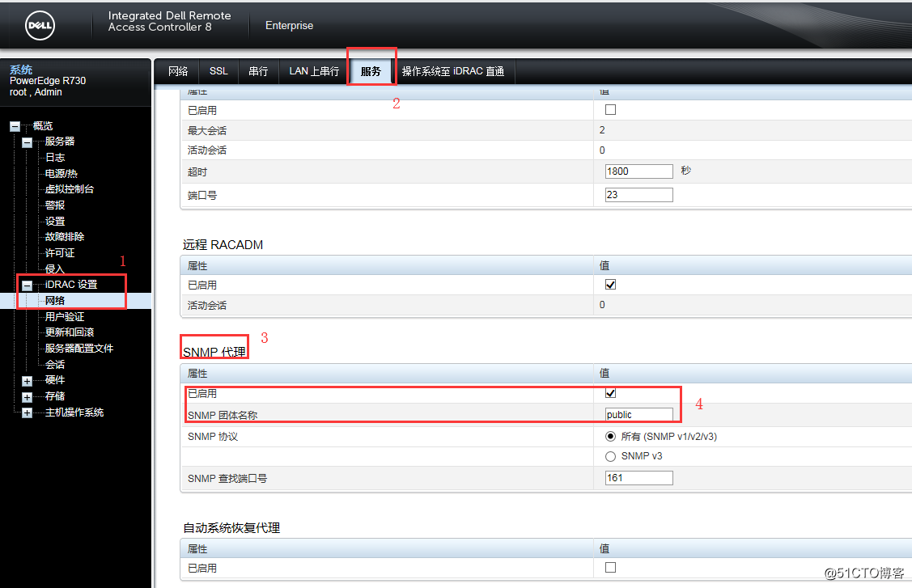
Task: Expand the 主机操作系统 tree node
Action: (x=27, y=413)
